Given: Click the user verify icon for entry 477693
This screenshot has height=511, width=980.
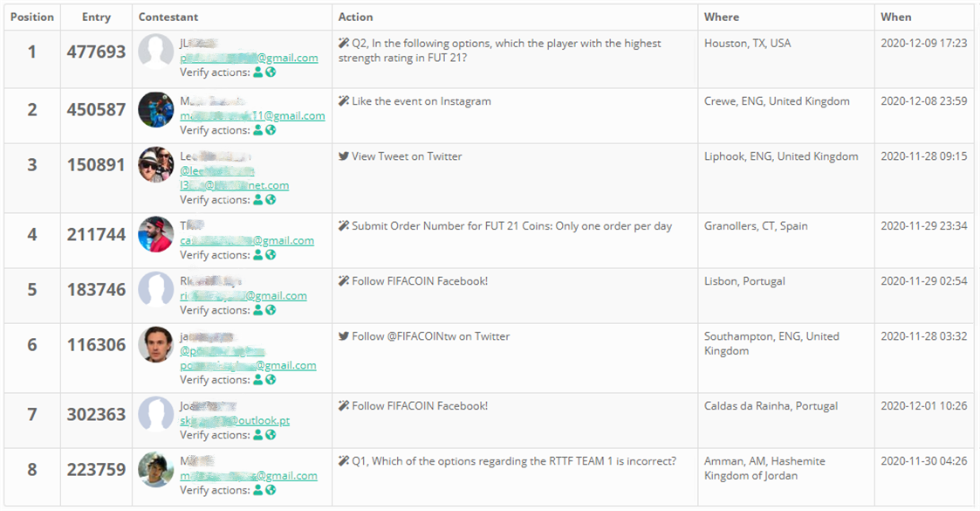Looking at the screenshot, I should 257,73.
